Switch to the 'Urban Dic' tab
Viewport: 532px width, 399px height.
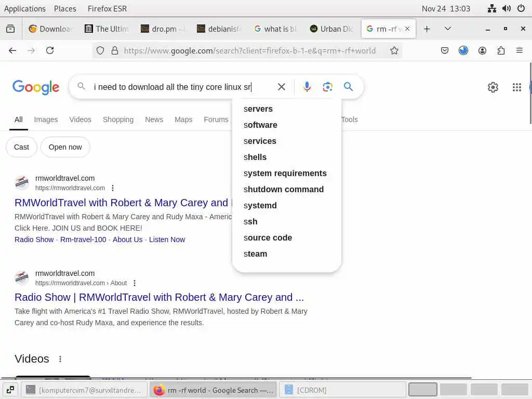332,29
